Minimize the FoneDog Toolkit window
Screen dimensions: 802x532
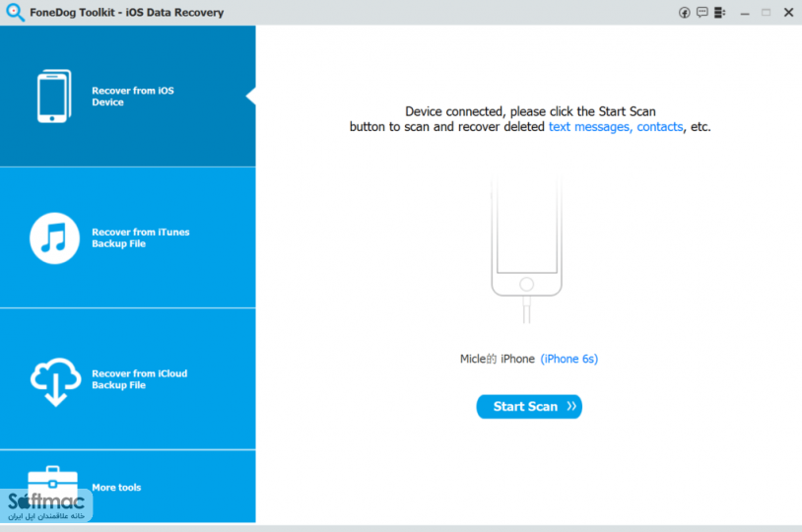tap(746, 13)
